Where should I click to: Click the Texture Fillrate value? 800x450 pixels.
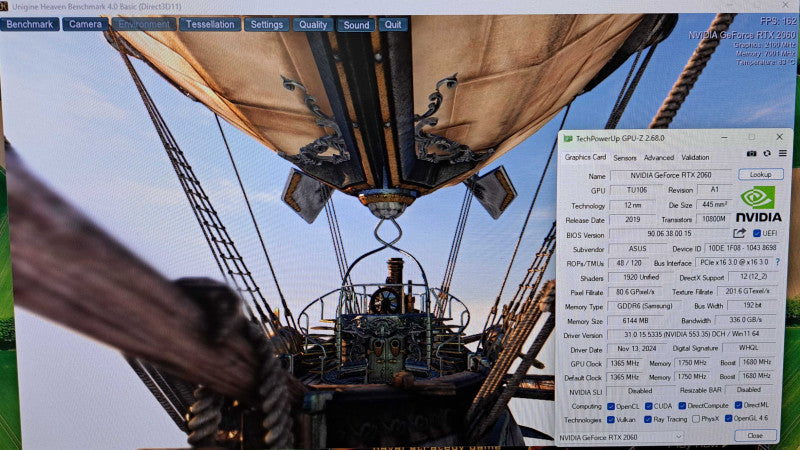click(x=748, y=291)
